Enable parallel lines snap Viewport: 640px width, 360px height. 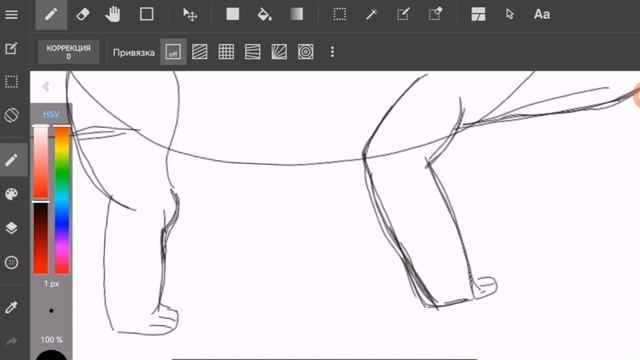click(200, 52)
